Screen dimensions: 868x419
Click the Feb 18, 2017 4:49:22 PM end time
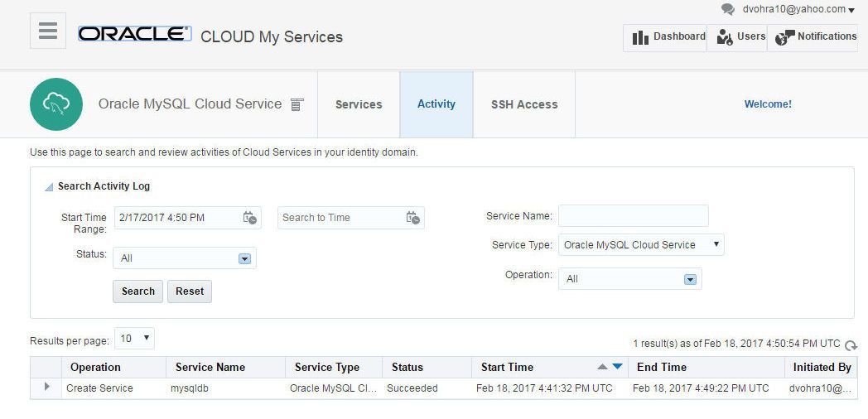click(x=701, y=388)
